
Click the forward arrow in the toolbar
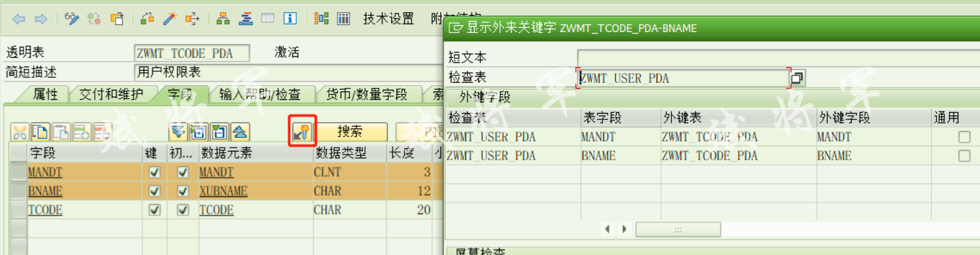pyautogui.click(x=41, y=19)
